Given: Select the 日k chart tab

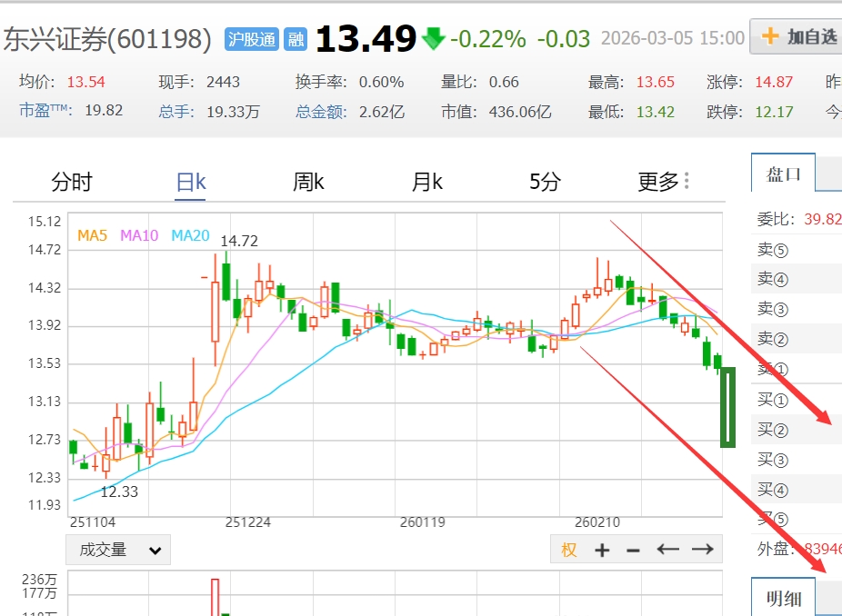Looking at the screenshot, I should [191, 183].
